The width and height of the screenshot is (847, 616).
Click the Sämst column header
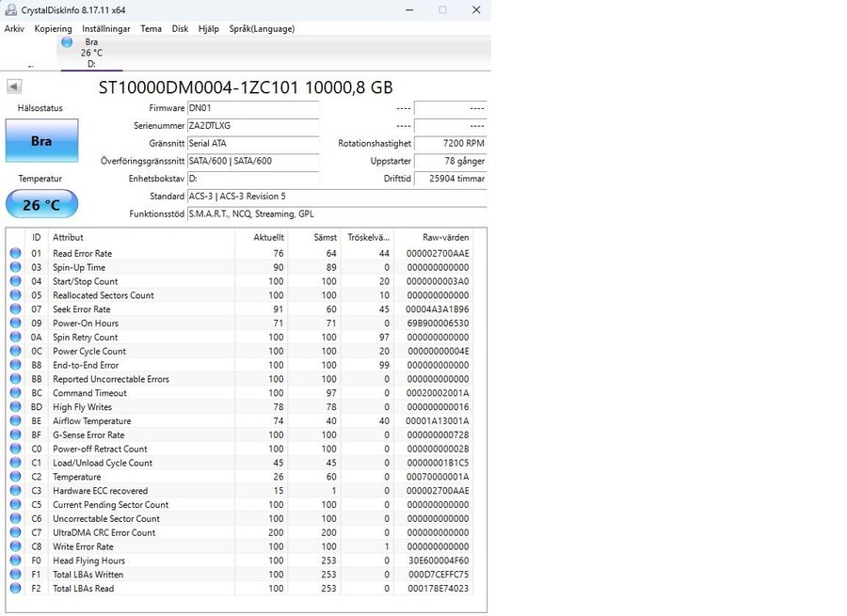tap(313, 238)
